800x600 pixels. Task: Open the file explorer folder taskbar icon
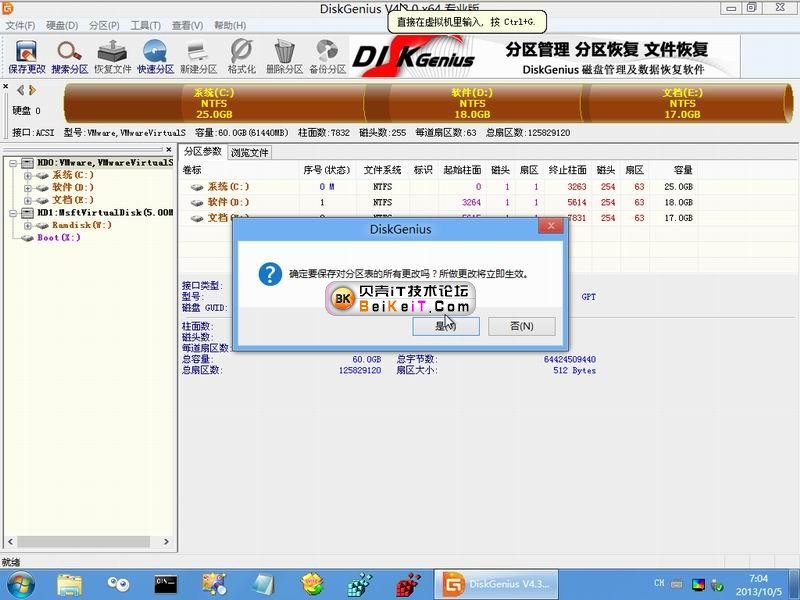pos(70,585)
